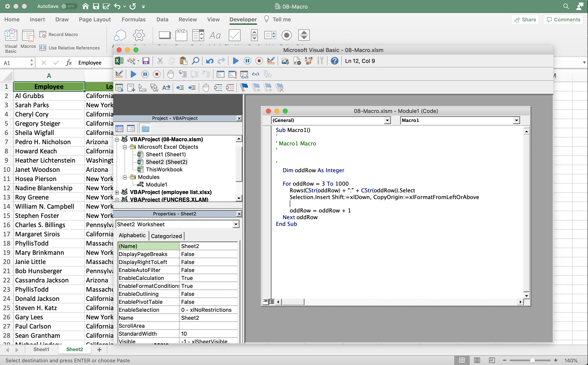Click Use Relative References button
This screenshot has width=588, height=365.
70,48
